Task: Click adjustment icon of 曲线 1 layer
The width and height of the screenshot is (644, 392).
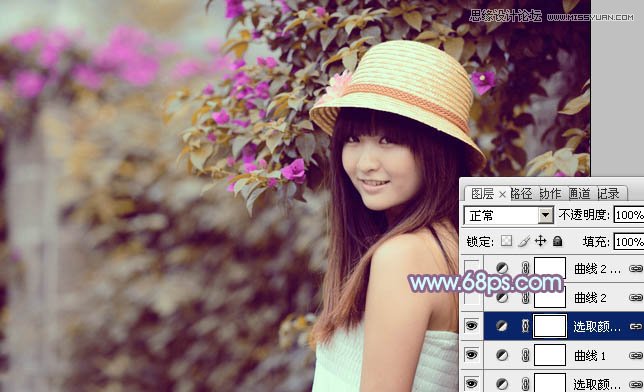Action: 502,355
